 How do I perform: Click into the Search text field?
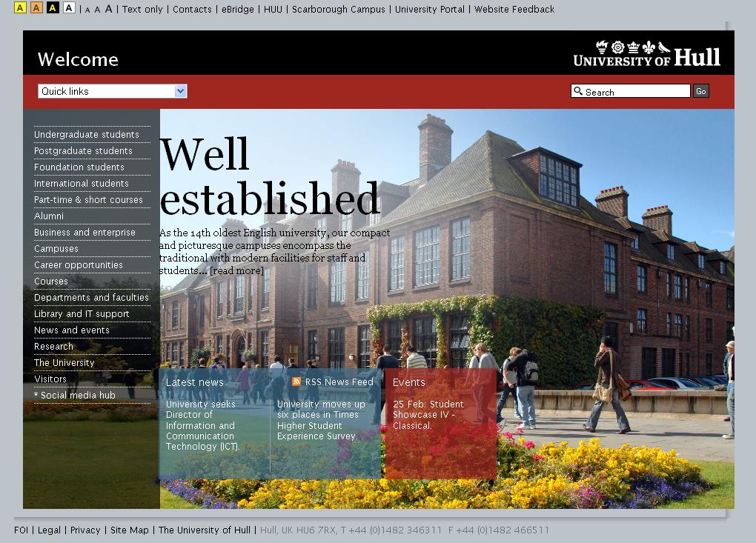[x=631, y=91]
